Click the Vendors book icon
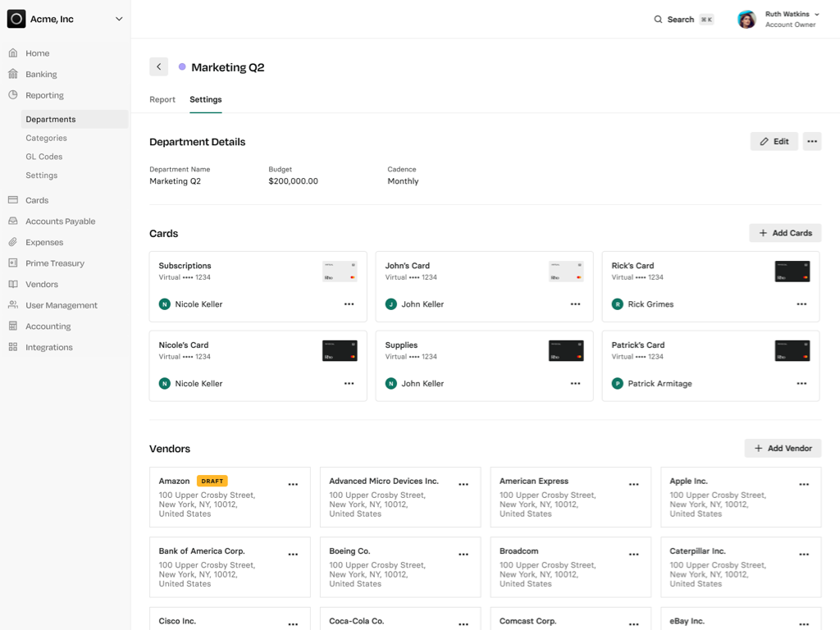 click(x=13, y=284)
